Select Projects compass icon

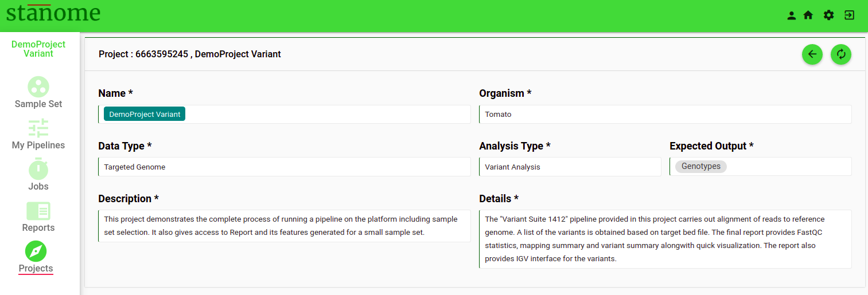(36, 251)
